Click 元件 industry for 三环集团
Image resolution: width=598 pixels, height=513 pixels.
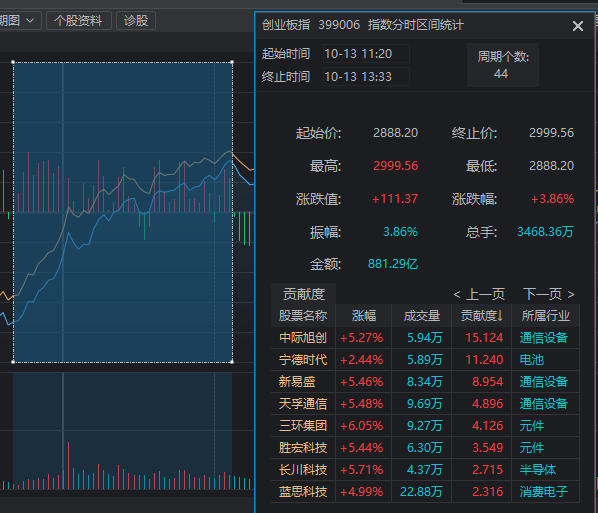point(532,426)
